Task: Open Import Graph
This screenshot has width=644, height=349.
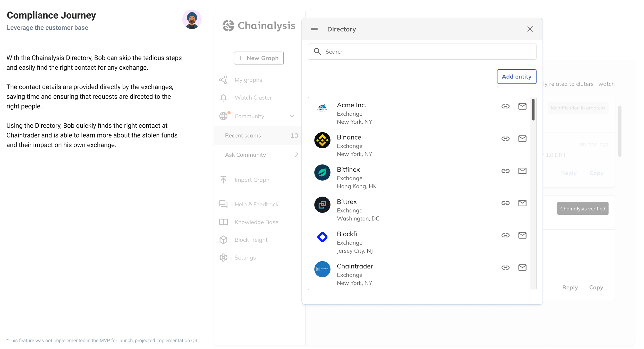Action: [252, 180]
